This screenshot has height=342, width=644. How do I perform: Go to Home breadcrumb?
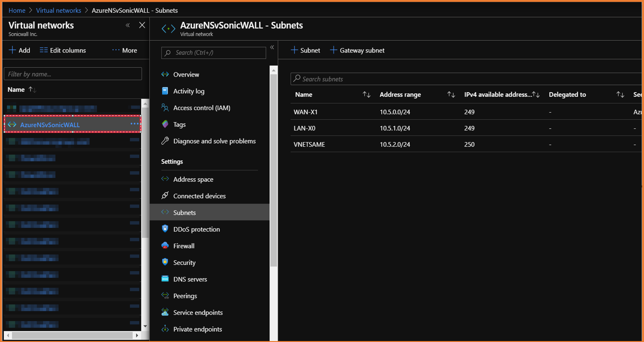click(17, 10)
